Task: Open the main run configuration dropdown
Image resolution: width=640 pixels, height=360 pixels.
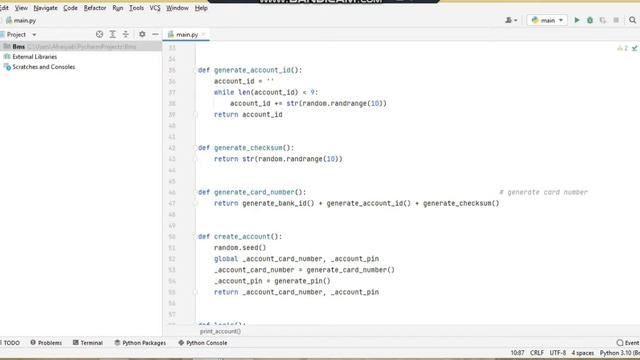Action: click(547, 20)
